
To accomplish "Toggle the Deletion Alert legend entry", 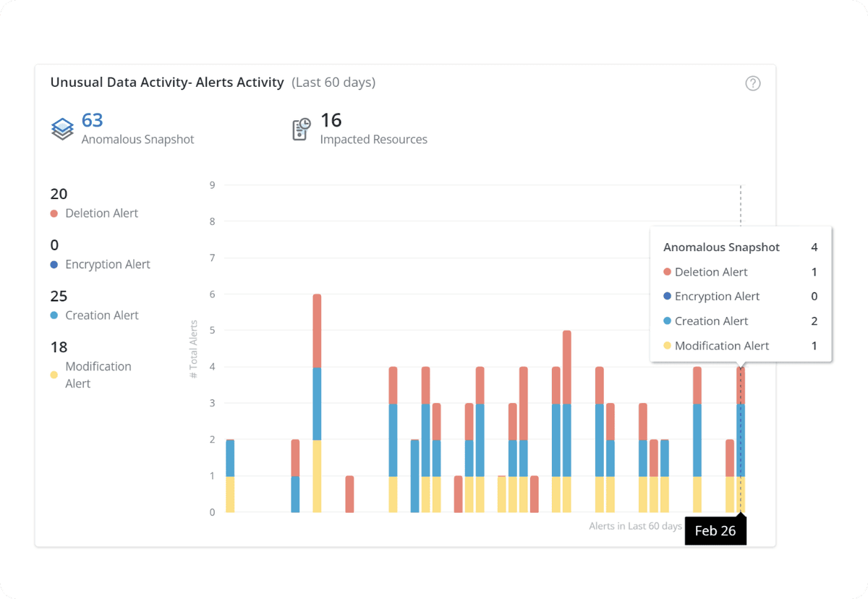I will [101, 213].
